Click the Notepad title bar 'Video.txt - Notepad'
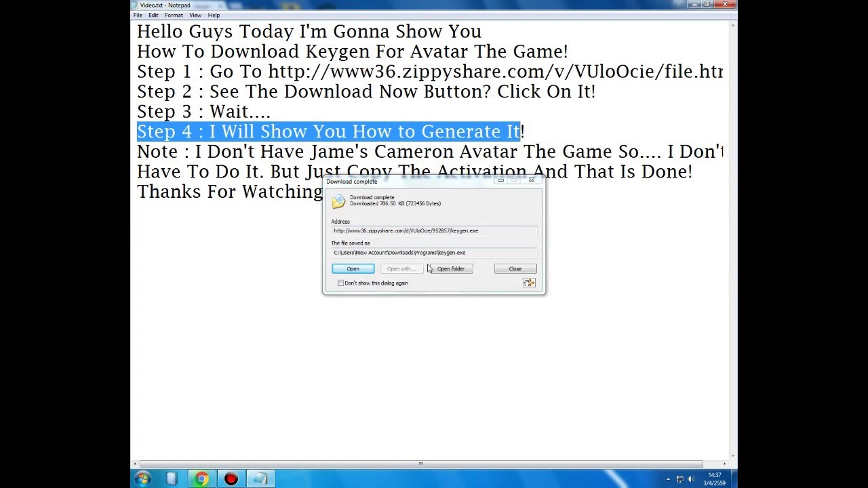 (x=165, y=5)
